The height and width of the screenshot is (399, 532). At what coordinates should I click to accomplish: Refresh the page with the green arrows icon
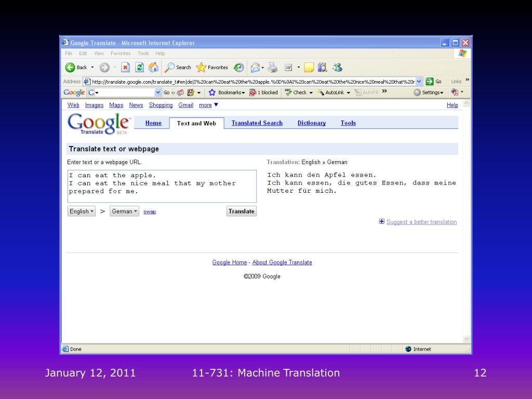139,68
